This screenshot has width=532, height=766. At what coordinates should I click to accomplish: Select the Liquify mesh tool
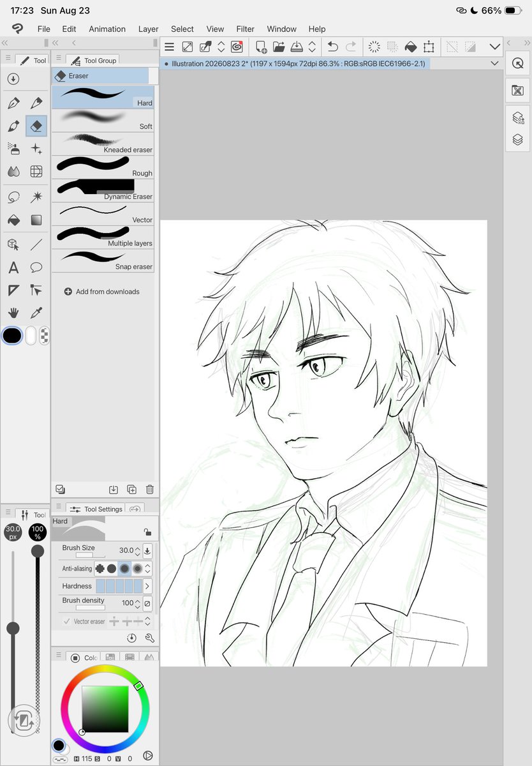pyautogui.click(x=36, y=171)
